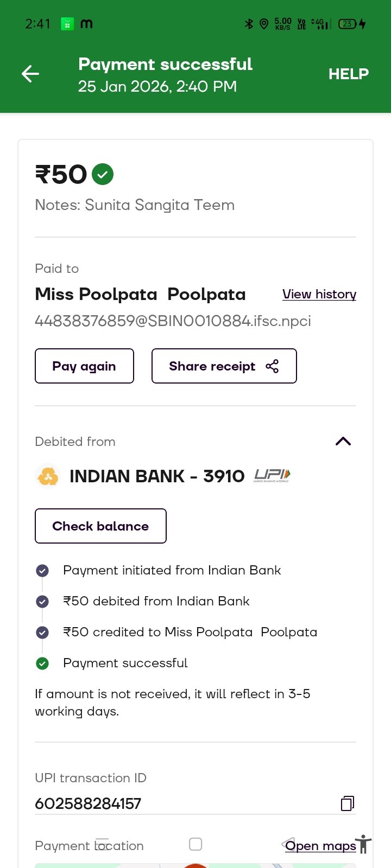The image size is (391, 868).
Task: Tap the payee UPI address text
Action: (x=173, y=321)
